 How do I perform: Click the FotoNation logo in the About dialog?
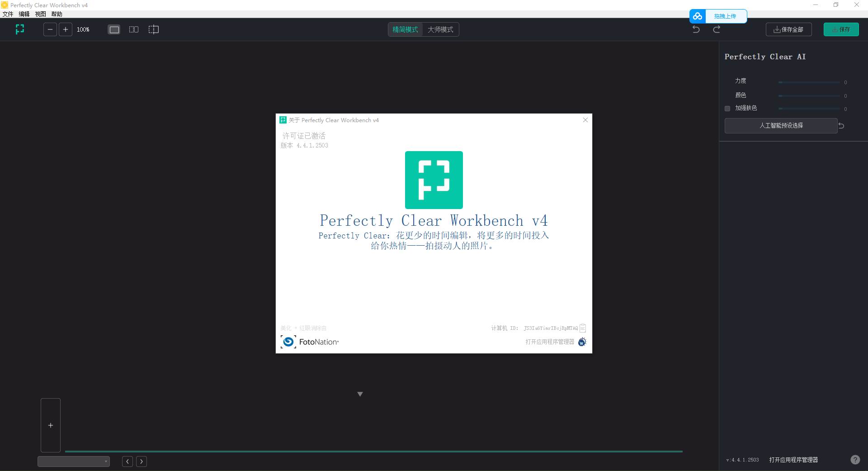pyautogui.click(x=310, y=342)
